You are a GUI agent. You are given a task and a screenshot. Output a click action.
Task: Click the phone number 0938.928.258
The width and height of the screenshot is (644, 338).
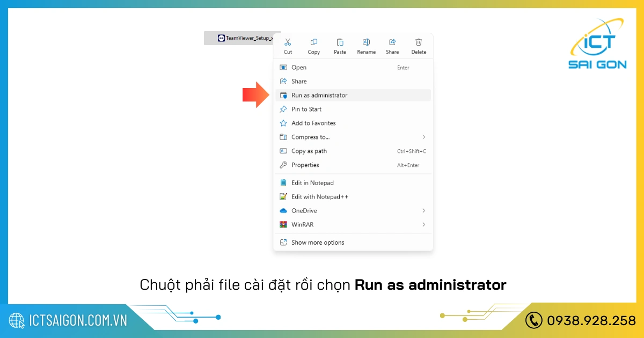(x=591, y=321)
